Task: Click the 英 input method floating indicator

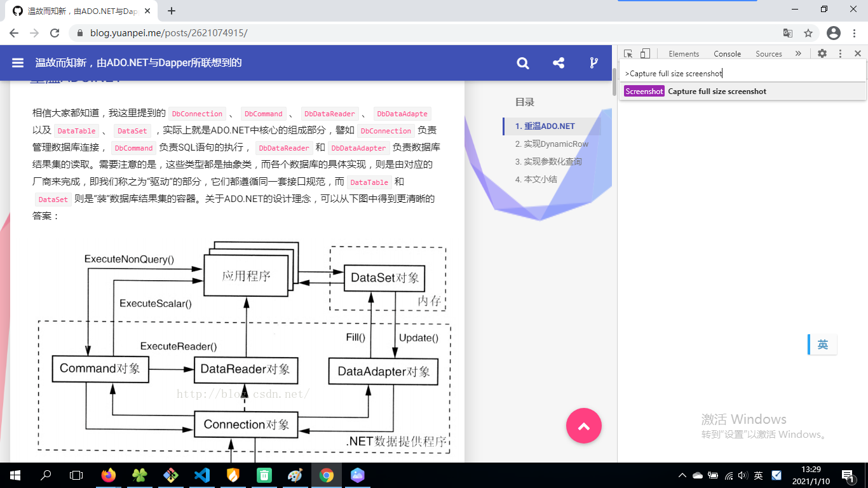Action: [x=822, y=344]
